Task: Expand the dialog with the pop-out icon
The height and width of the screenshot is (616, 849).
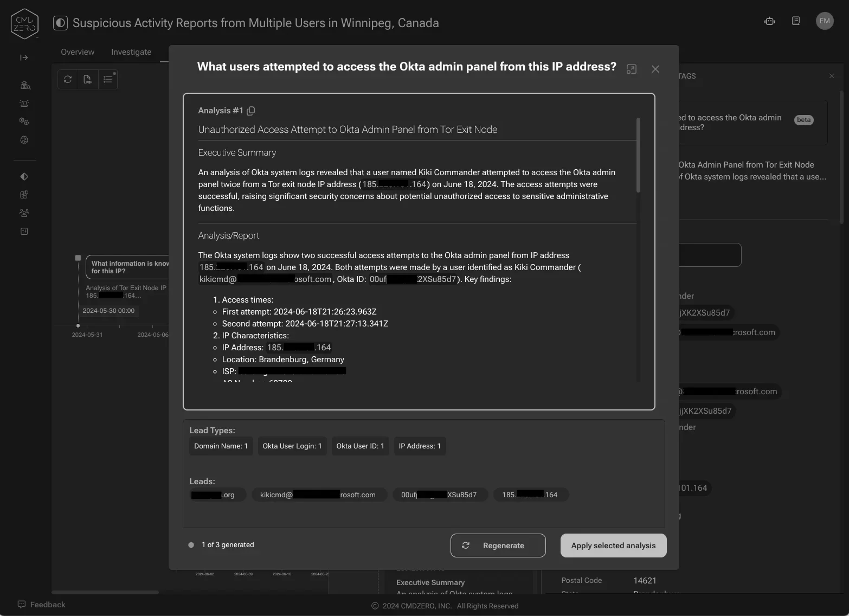Action: (x=632, y=69)
